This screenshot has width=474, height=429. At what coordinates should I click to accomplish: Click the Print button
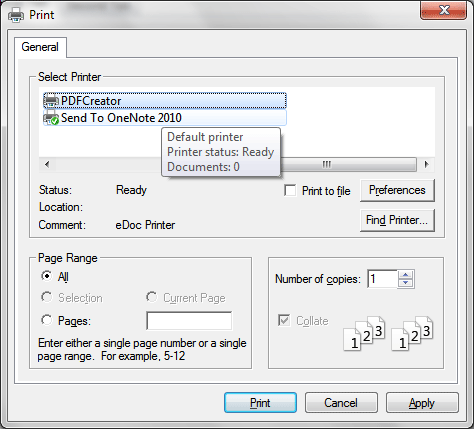tap(260, 403)
